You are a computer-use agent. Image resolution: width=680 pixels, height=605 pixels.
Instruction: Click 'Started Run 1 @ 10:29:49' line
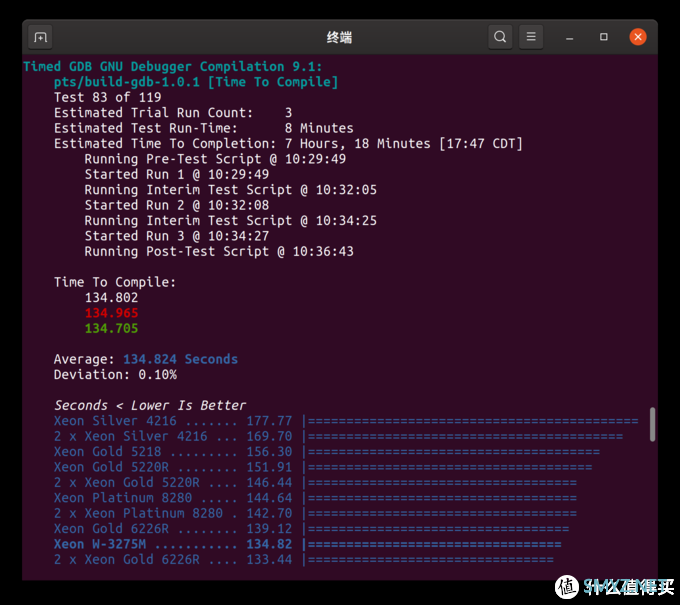tap(177, 174)
